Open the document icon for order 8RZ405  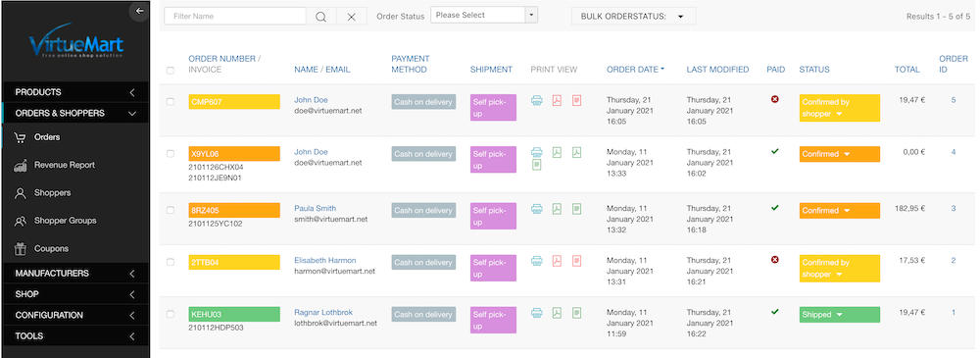coord(576,208)
